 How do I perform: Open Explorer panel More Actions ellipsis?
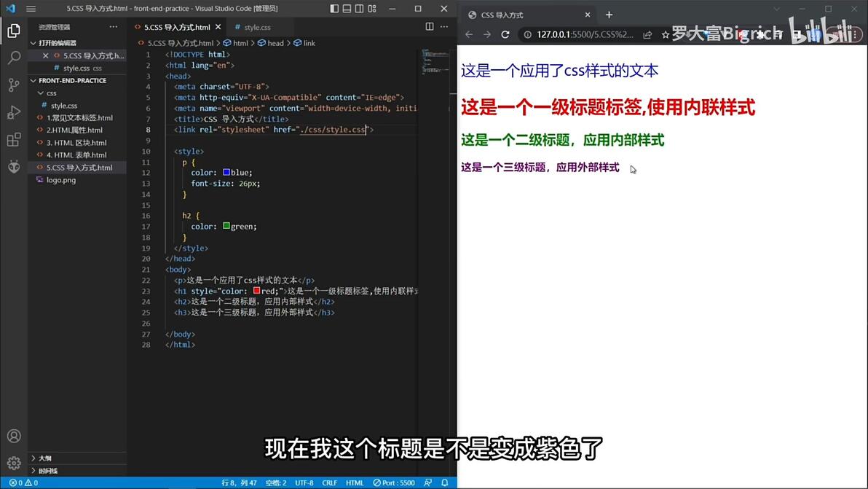(114, 26)
